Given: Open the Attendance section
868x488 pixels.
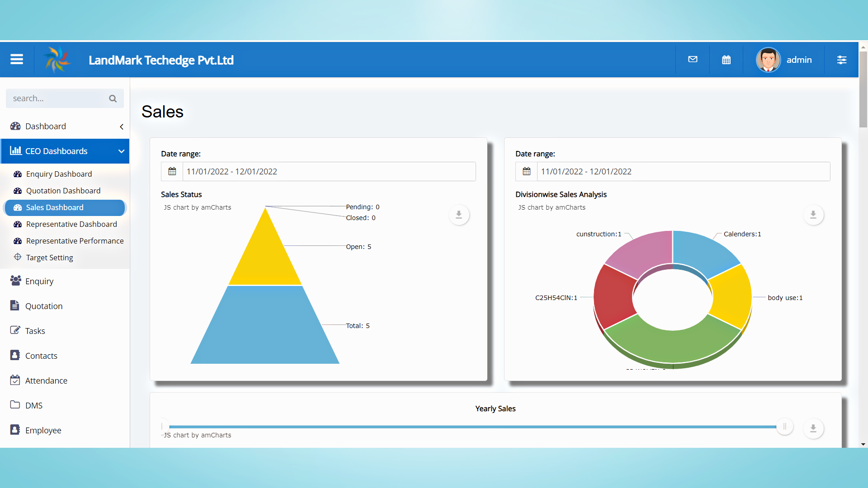Looking at the screenshot, I should coord(47,380).
